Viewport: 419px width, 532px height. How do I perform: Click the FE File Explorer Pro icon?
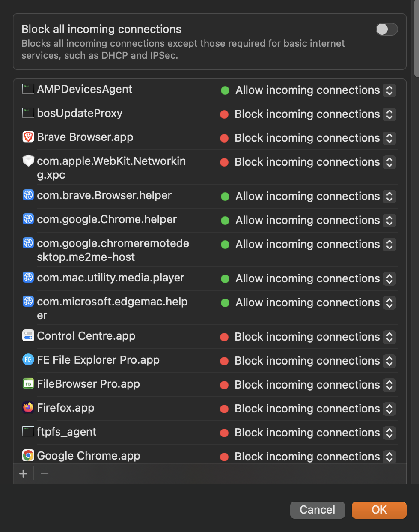coord(28,360)
